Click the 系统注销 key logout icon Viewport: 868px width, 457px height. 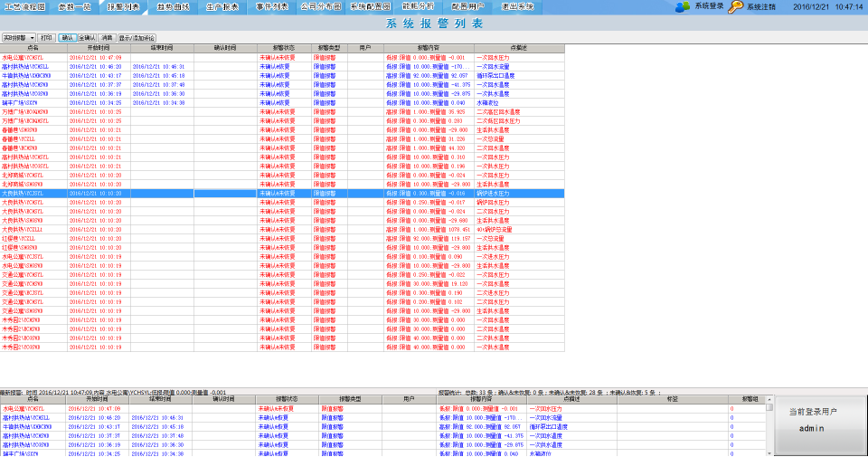coord(736,6)
